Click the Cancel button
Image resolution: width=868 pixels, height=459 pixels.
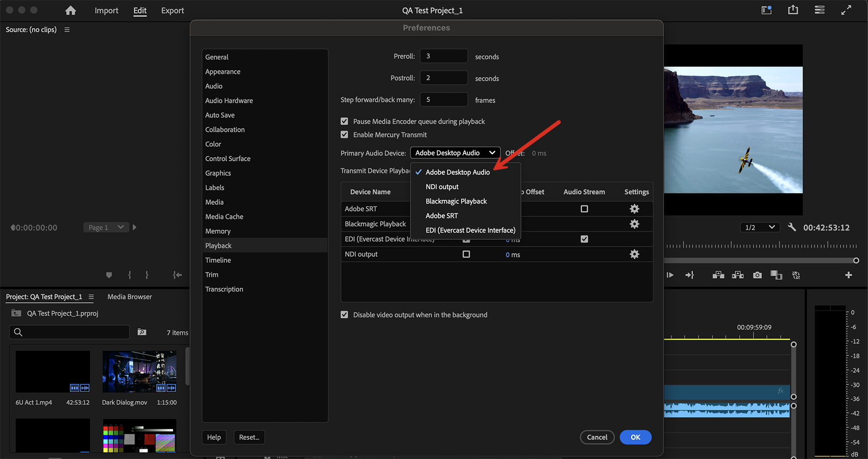597,437
